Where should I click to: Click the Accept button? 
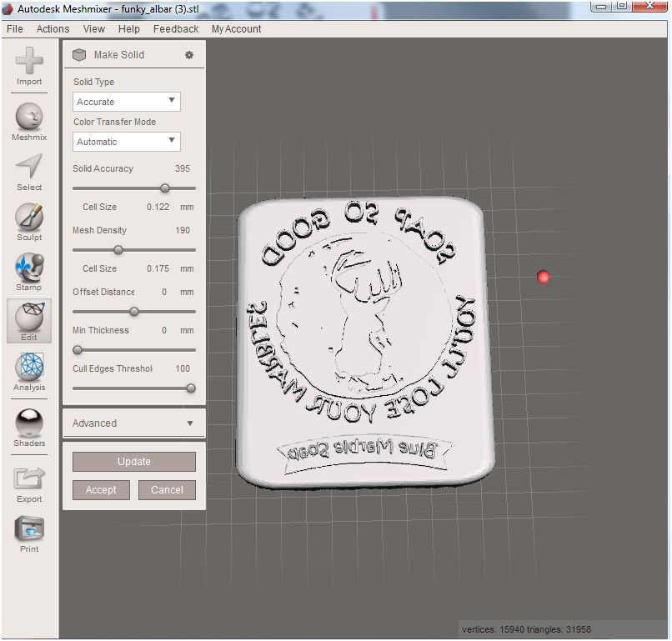click(x=101, y=490)
